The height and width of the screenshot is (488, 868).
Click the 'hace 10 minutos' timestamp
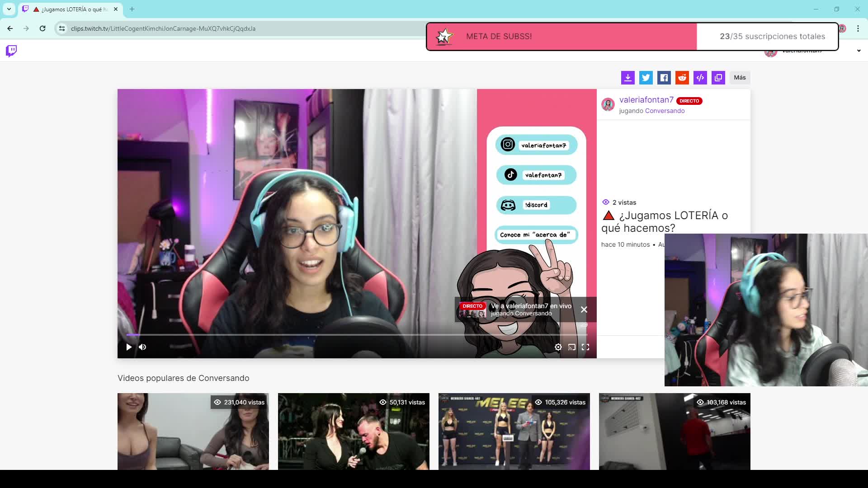625,244
